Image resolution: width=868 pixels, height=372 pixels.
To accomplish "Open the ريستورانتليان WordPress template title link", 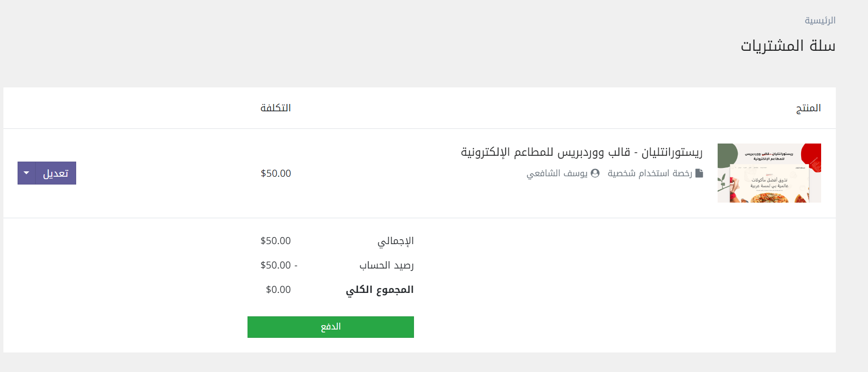I will (x=581, y=152).
